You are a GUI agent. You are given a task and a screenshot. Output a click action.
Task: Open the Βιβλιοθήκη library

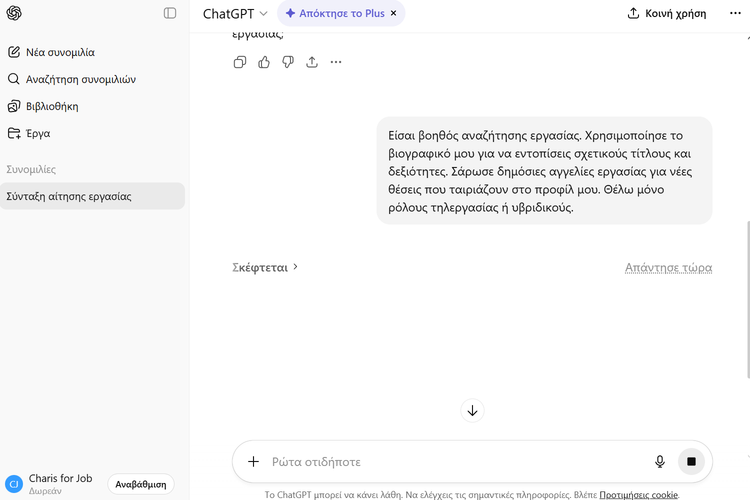tap(53, 106)
